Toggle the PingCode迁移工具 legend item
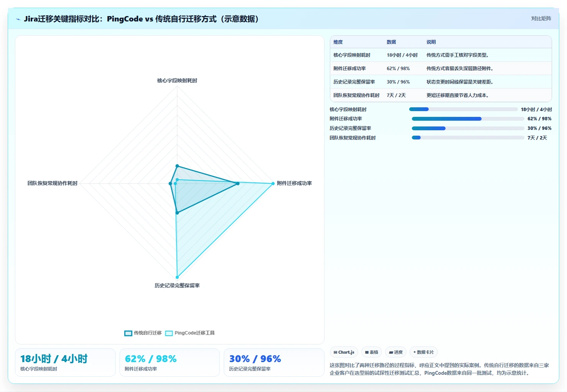This screenshot has height=392, width=567. [x=190, y=333]
